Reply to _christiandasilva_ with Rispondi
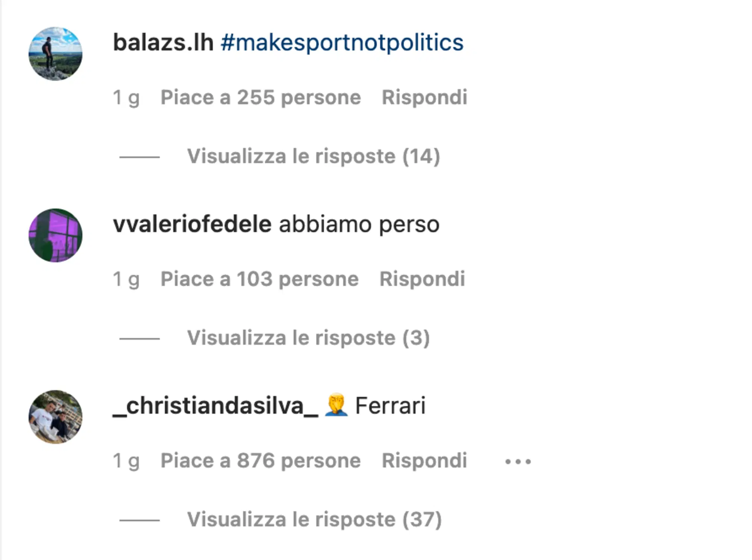 425,460
